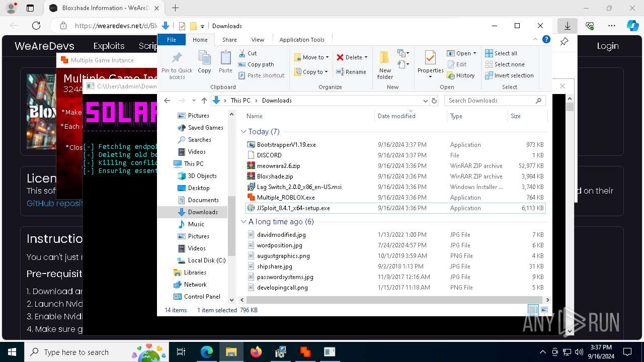Go back in Explorer navigation
Screen dimensions: 644x362
tap(167, 101)
